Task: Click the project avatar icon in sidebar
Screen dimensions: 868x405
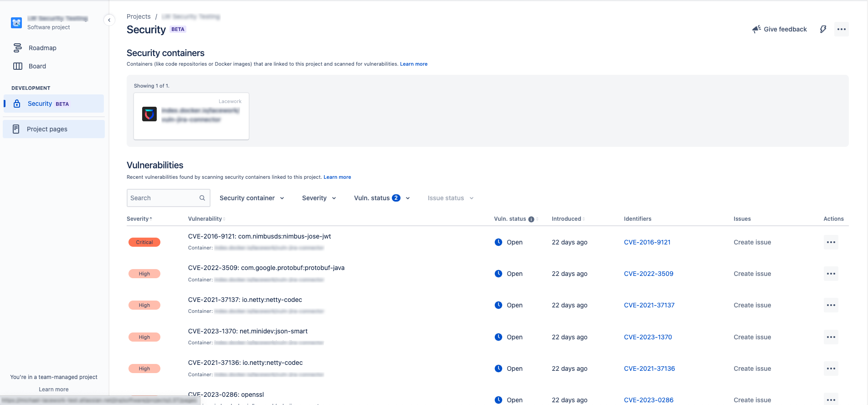Action: point(16,23)
